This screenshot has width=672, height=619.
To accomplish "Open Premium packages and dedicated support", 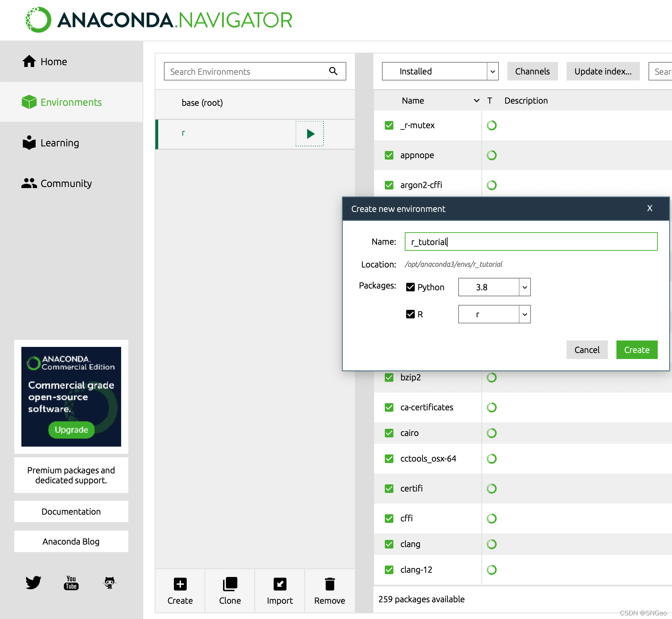I will click(x=71, y=475).
